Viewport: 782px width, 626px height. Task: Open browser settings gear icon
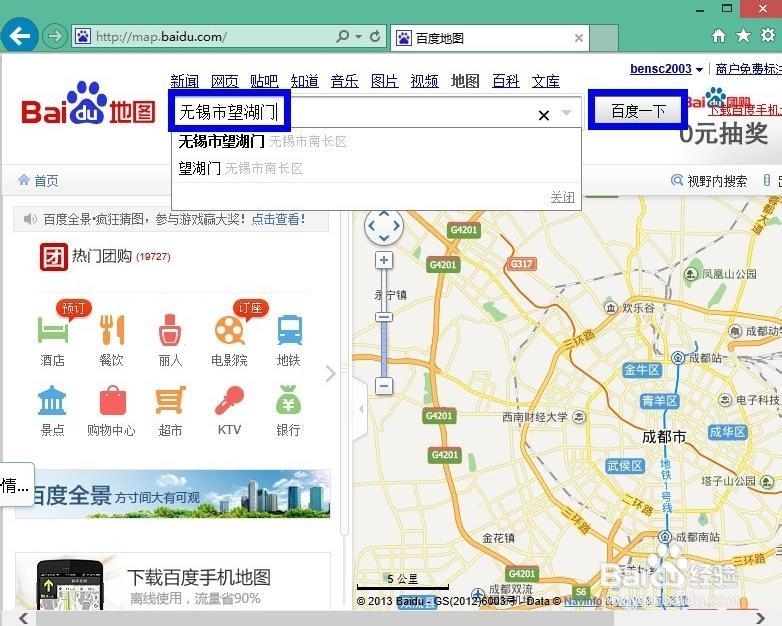point(768,35)
